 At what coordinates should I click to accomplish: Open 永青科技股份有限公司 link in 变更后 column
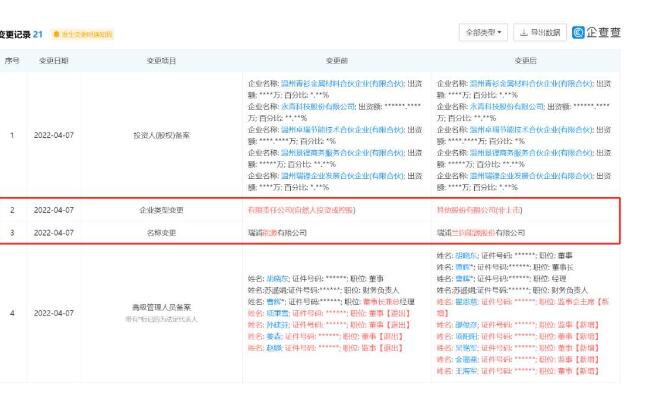507,107
